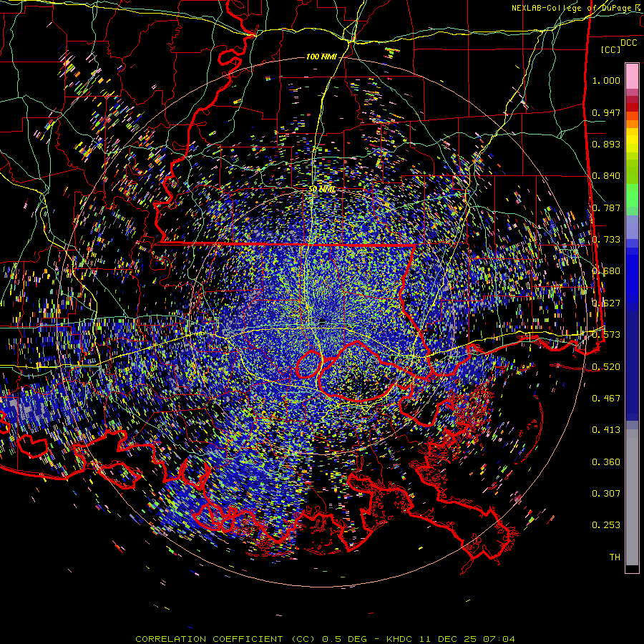Screen dimensions: 644x644
Task: Click the TH legend label
Action: pos(615,557)
